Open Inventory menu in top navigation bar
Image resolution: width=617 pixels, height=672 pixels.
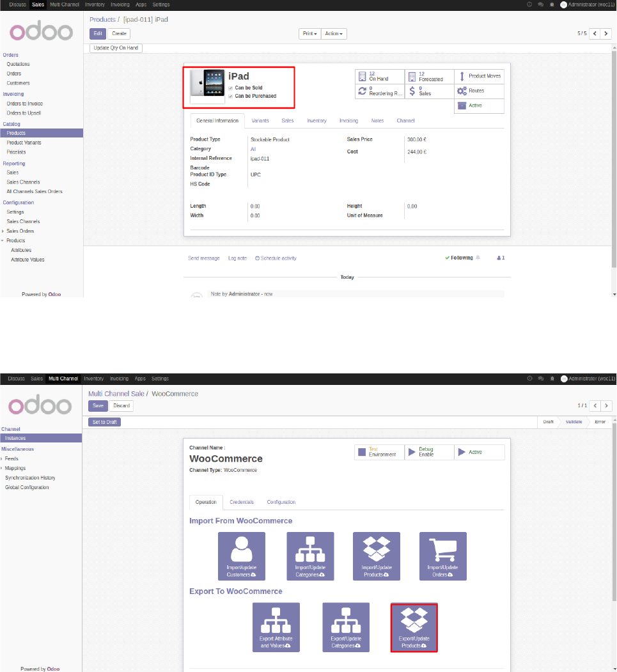[x=95, y=4]
